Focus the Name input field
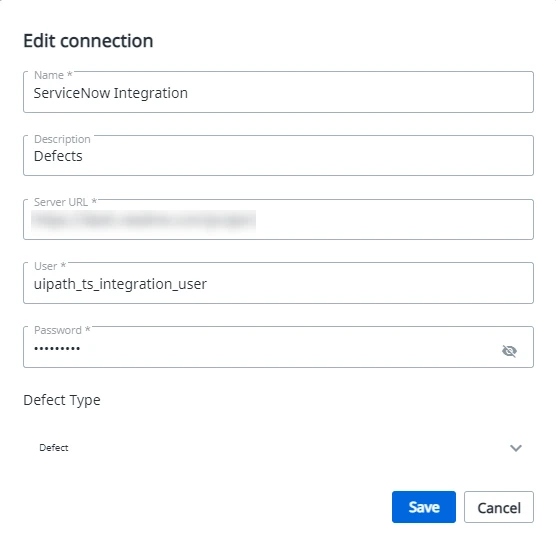The image size is (556, 545). (x=278, y=92)
